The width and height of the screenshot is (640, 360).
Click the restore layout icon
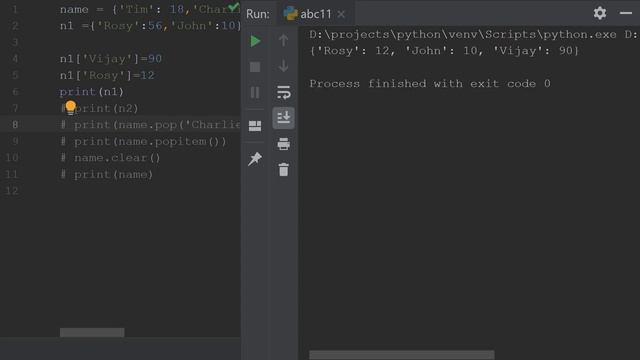coord(255,126)
